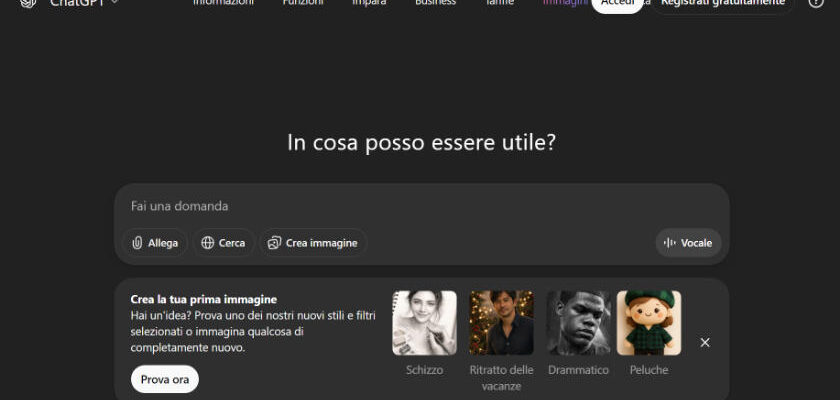
Task: Select the Peluche style thumbnail
Action: (649, 323)
